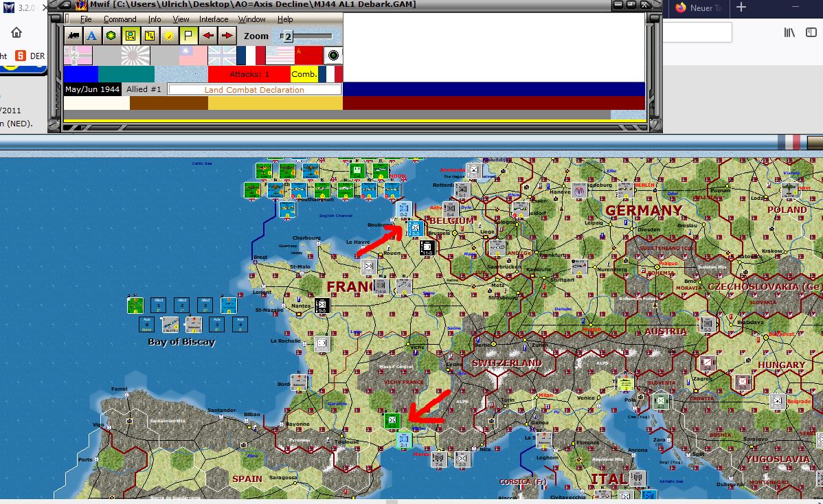Click the Firefox address bar field
Viewport: 823px width, 504px height.
tap(697, 32)
